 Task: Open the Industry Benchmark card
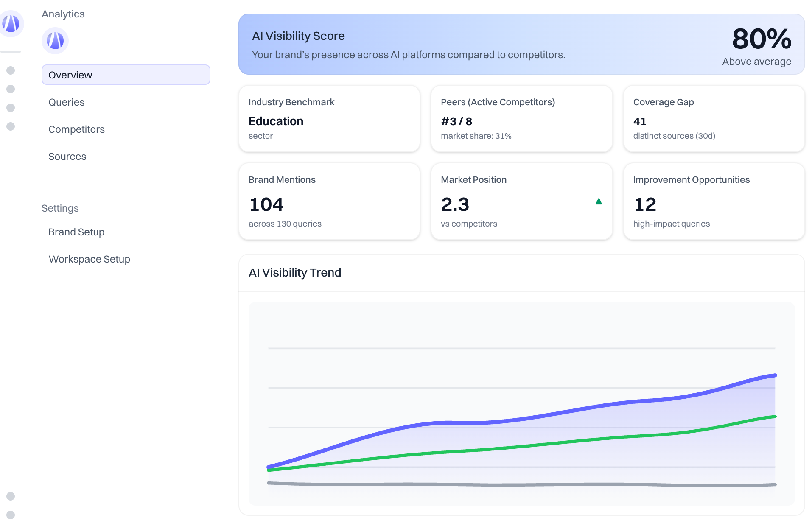coord(329,119)
